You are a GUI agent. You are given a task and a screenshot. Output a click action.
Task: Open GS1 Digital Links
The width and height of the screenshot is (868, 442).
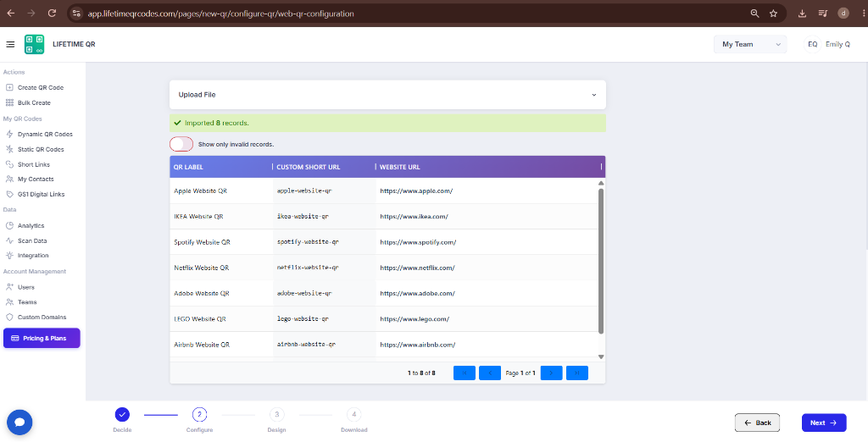tap(35, 194)
